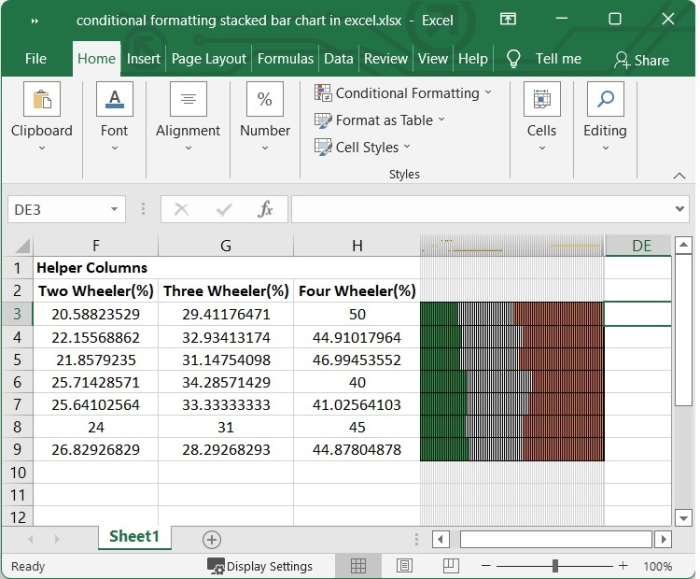The height and width of the screenshot is (579, 700).
Task: Open the Cells group icon
Action: click(x=541, y=101)
